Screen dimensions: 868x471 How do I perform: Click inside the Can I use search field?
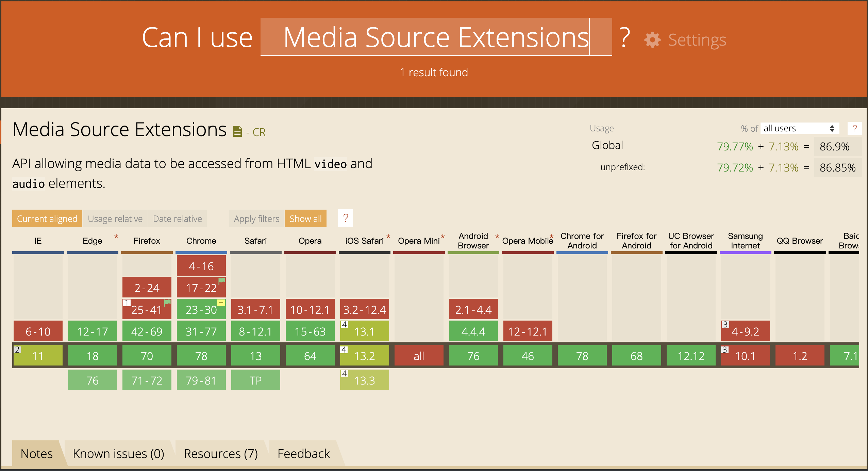click(x=435, y=37)
